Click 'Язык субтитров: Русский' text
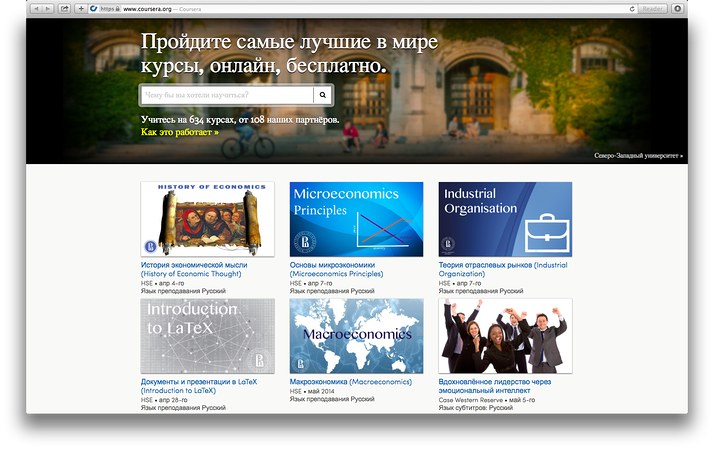714x450 pixels. pos(475,408)
